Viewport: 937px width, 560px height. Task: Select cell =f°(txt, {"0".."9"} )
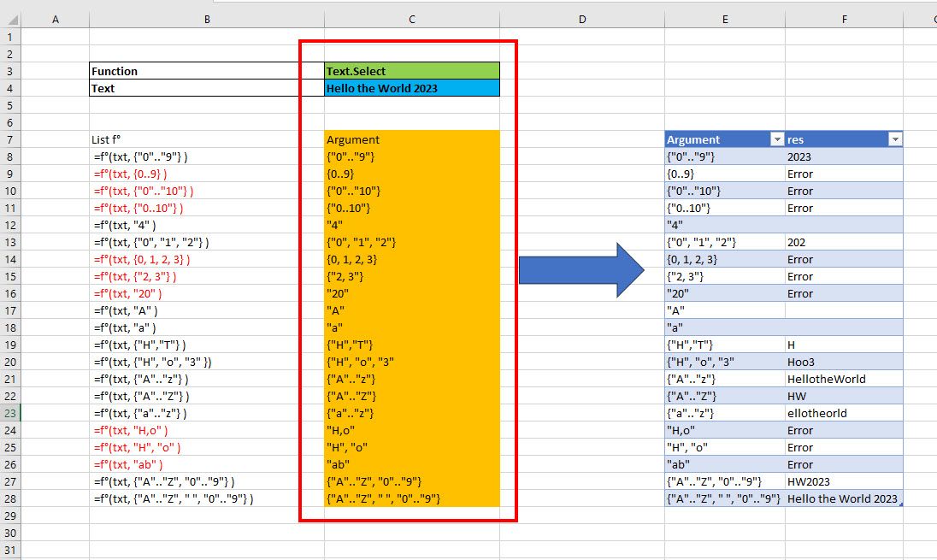207,156
